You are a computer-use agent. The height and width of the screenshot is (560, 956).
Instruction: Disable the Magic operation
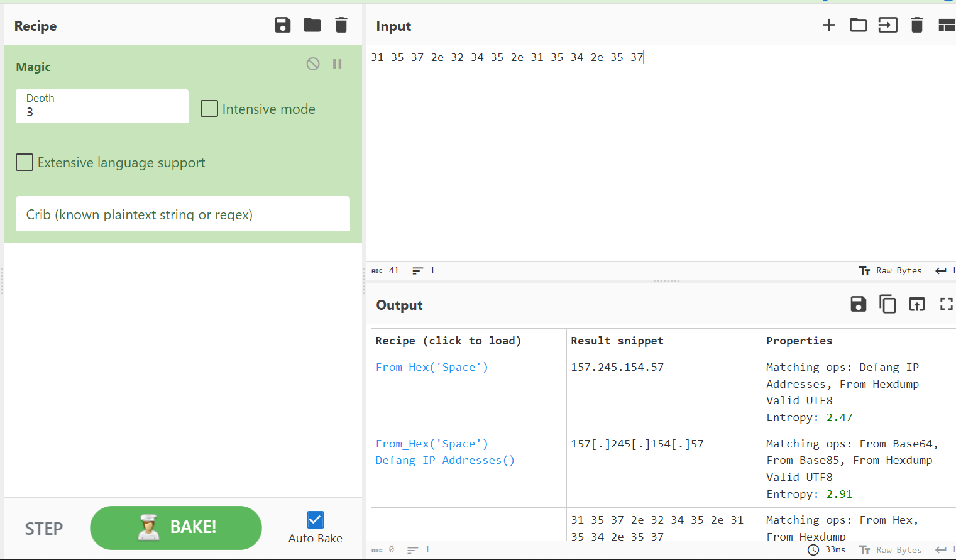pos(312,63)
